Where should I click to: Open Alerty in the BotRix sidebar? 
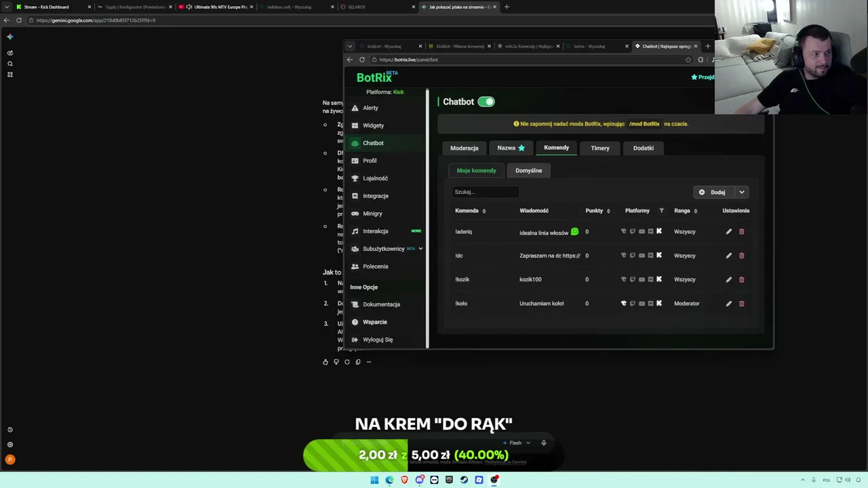tap(370, 108)
